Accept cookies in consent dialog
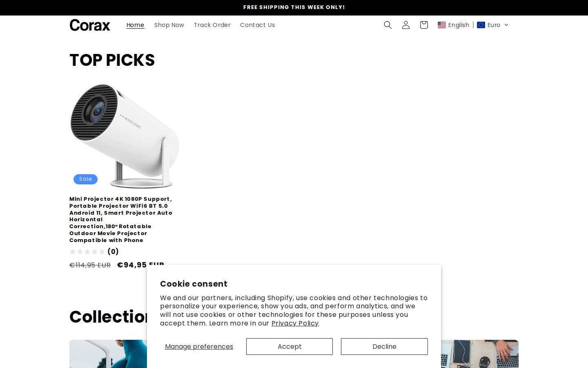588x368 pixels. 290,346
